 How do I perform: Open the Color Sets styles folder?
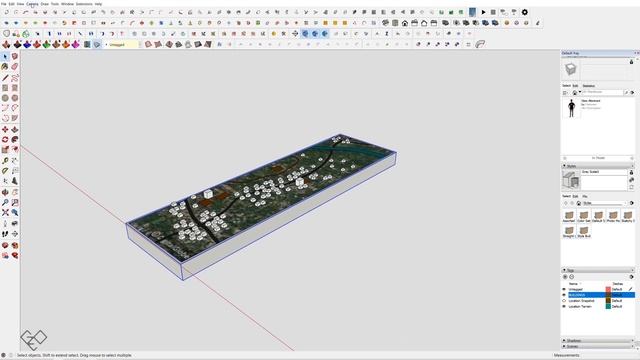pos(584,216)
